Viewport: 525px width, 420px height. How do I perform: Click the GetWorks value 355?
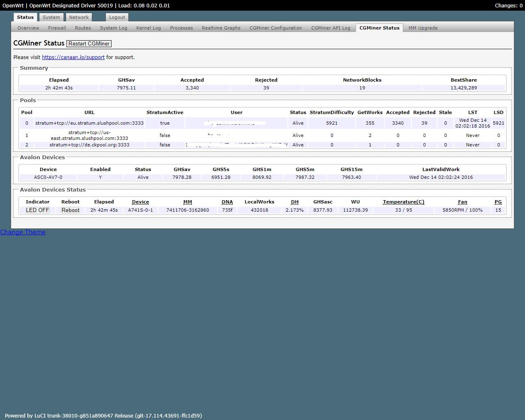370,123
